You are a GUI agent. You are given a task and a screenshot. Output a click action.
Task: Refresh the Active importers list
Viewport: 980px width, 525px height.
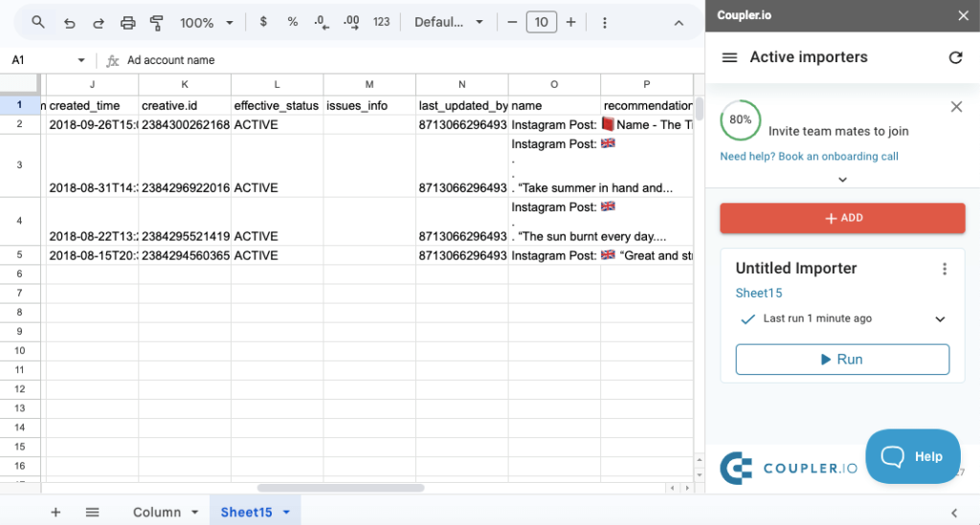[x=956, y=57]
